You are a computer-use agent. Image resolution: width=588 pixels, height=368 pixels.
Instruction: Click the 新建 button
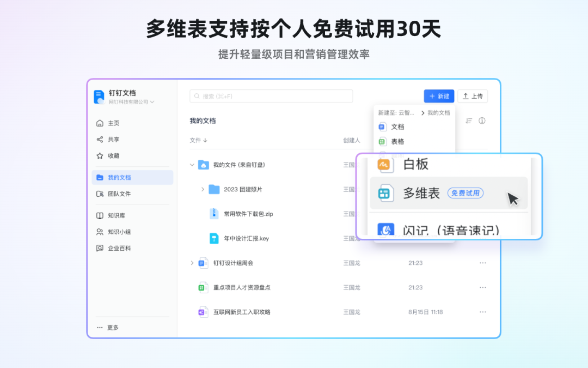coord(439,96)
